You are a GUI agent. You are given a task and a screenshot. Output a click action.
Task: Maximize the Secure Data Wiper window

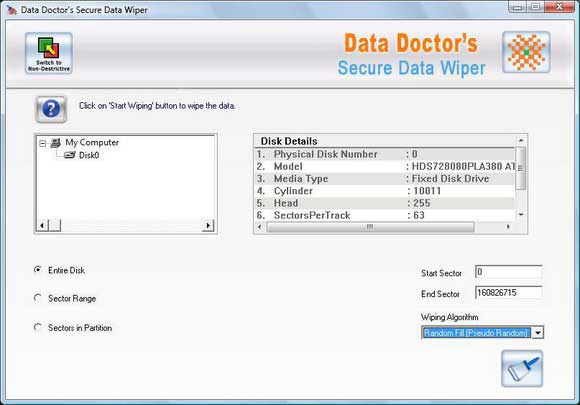(535, 7)
